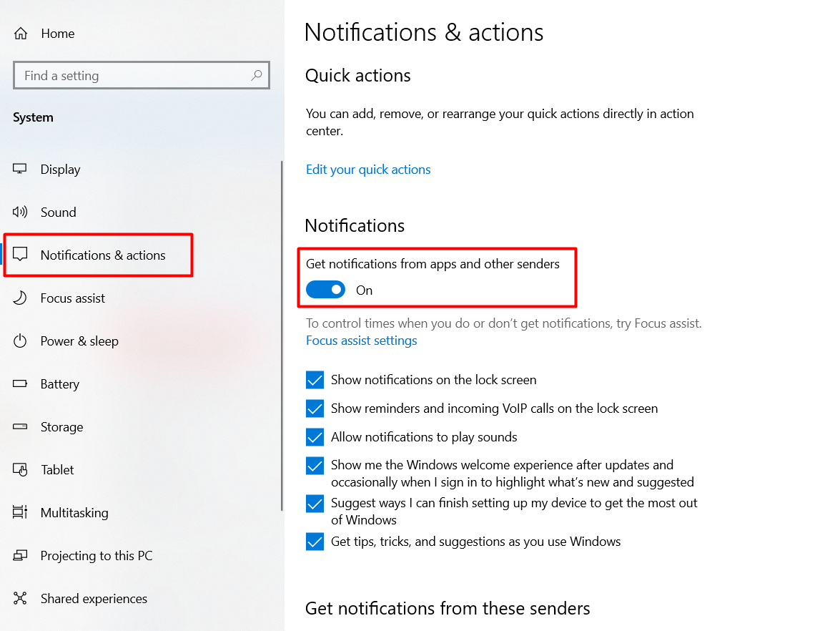Open Power & sleep settings
The height and width of the screenshot is (631, 840).
point(79,341)
